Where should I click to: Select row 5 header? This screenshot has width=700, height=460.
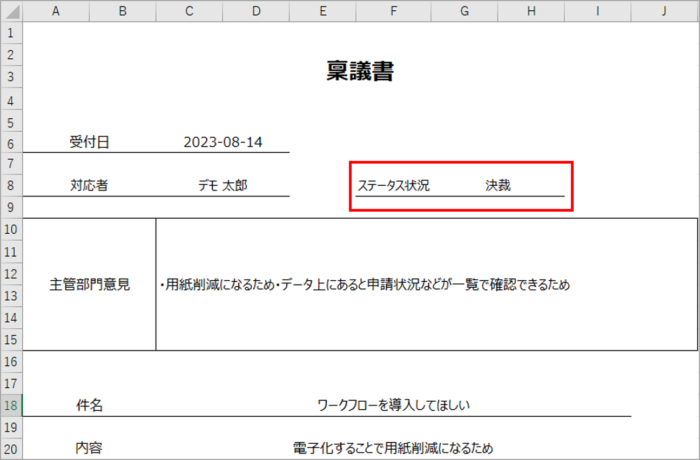pyautogui.click(x=11, y=122)
